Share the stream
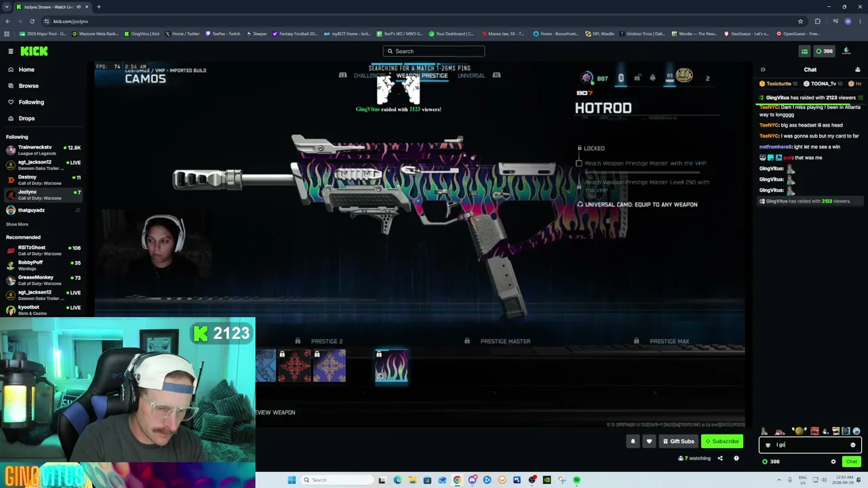Screen dimensions: 868x488 (720, 459)
